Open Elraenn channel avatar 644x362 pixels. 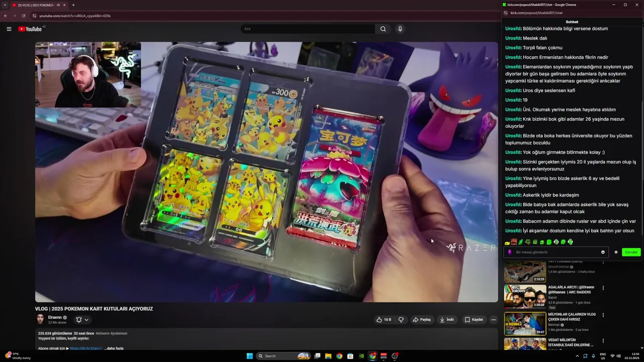(40, 319)
